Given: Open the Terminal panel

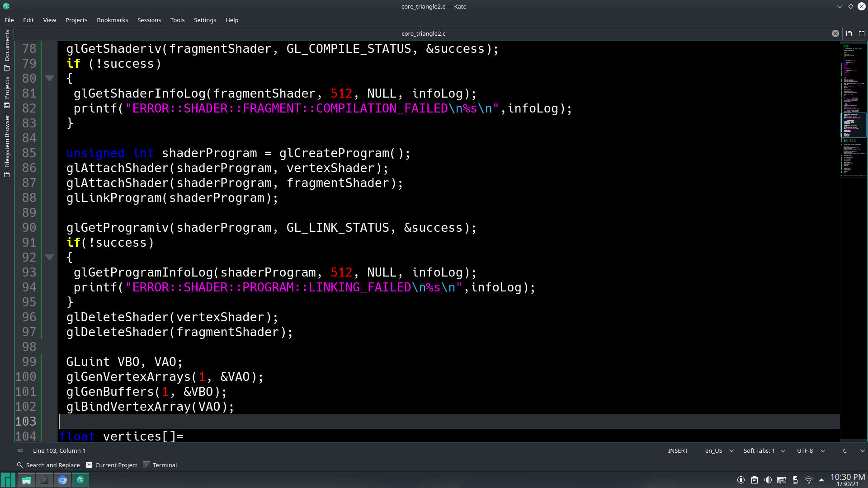Looking at the screenshot, I should tap(165, 465).
